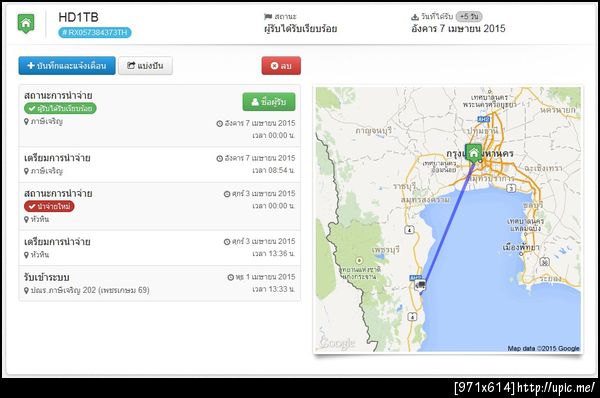Click the header status text ผู้รับได้รับเรียบร้อย

point(300,29)
